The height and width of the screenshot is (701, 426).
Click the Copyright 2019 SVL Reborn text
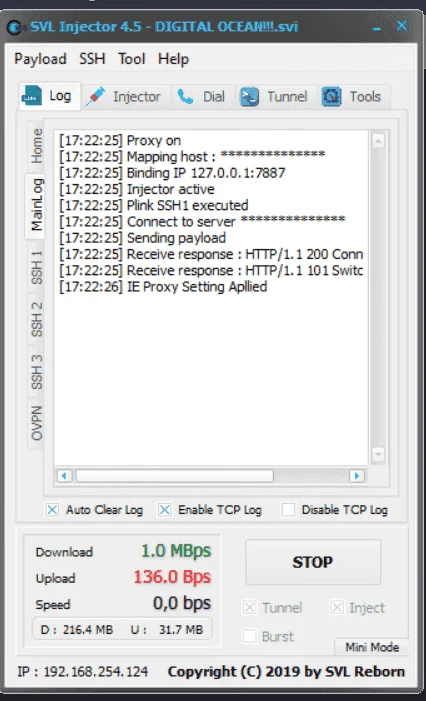[286, 671]
